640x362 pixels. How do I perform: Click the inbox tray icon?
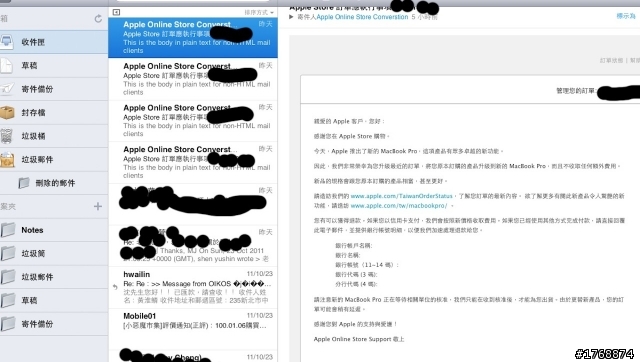point(7,42)
